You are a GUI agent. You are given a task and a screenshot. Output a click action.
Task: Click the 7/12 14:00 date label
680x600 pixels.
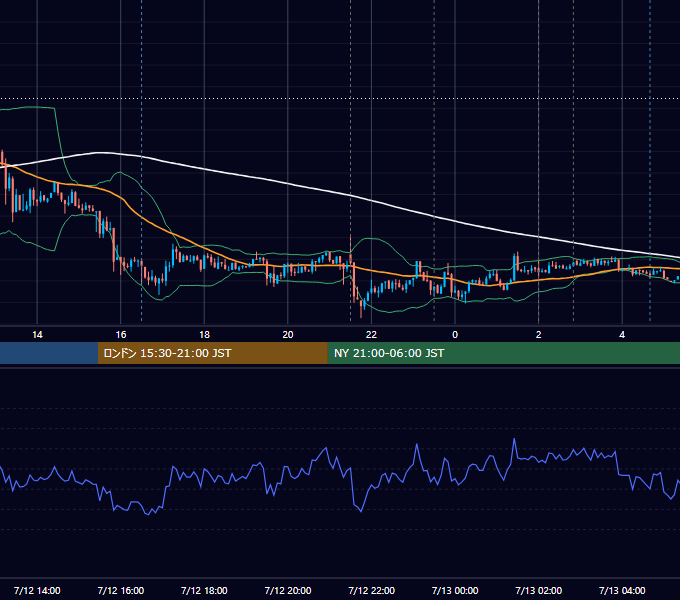[37, 590]
